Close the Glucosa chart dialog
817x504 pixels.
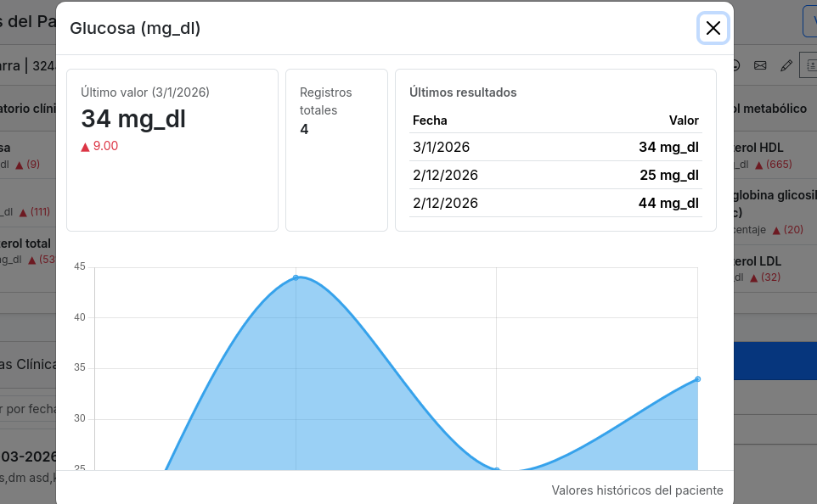713,28
